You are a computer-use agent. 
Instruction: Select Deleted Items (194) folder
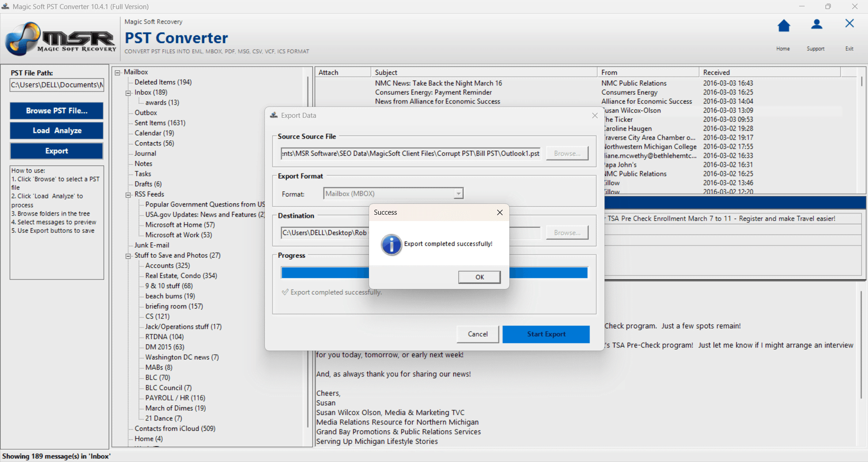tap(163, 82)
